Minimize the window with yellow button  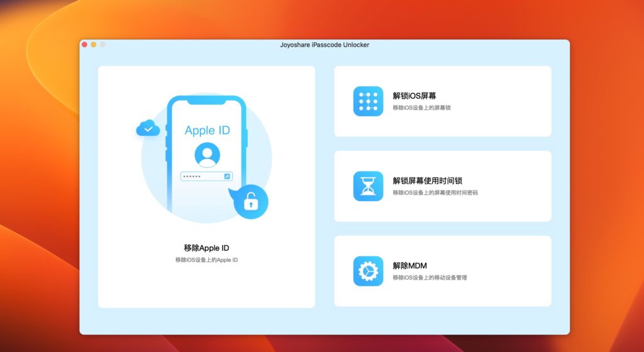[x=94, y=45]
